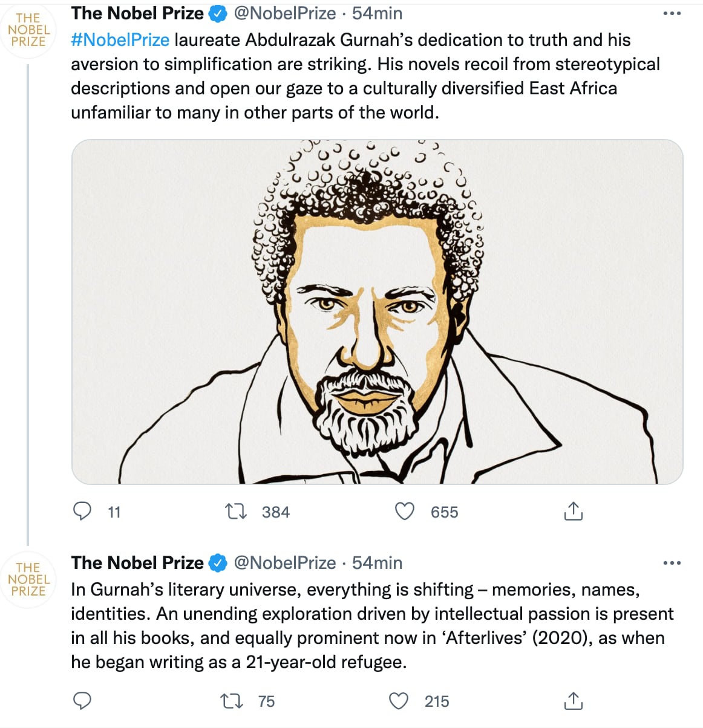The width and height of the screenshot is (703, 728).
Task: Like the tweet with 655 likes
Action: 405,512
